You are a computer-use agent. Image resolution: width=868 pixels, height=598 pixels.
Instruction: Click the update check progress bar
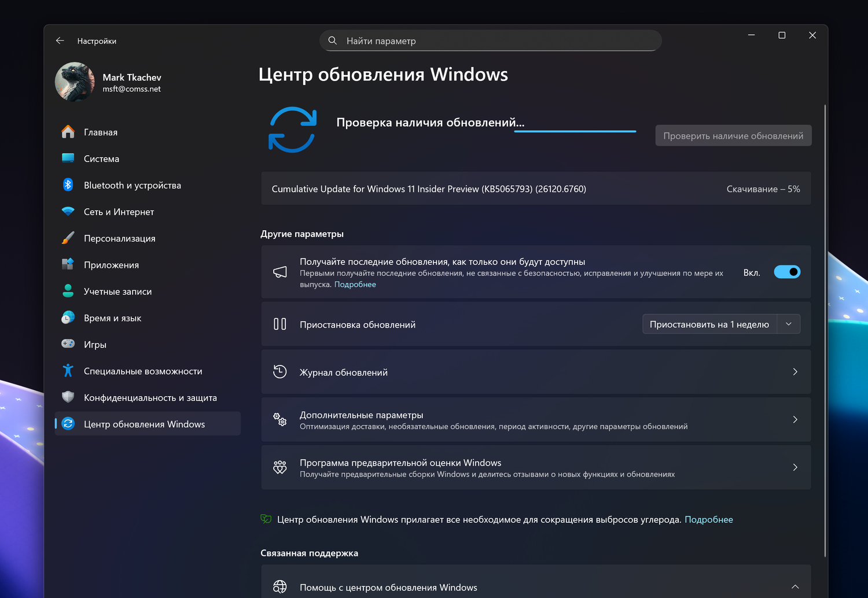[x=575, y=131]
